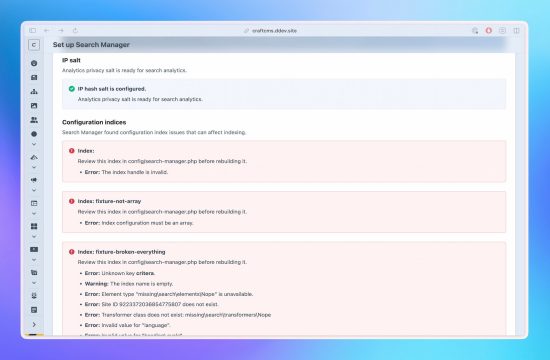Click the red error icon beside fixture-broken-everything
The width and height of the screenshot is (550, 360).
(x=72, y=252)
